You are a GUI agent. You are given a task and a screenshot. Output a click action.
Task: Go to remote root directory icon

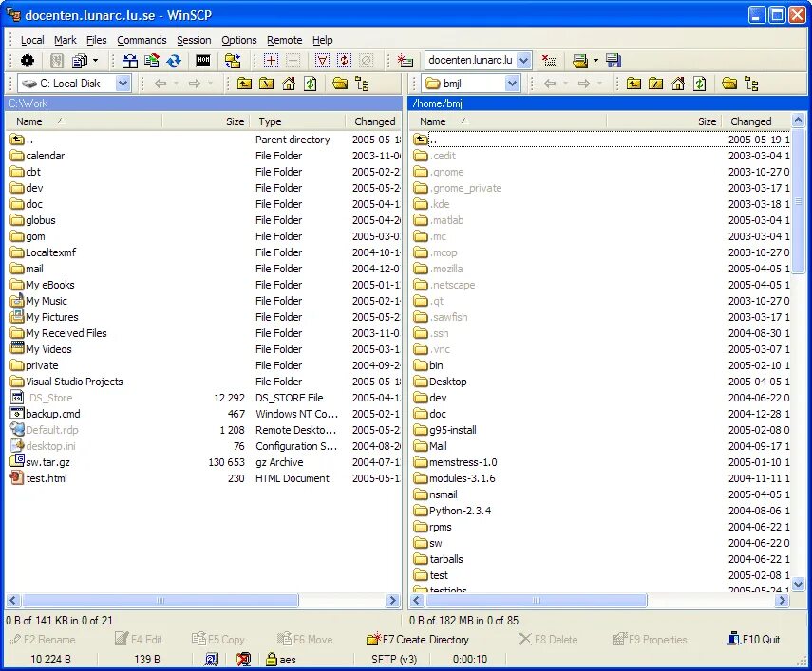pyautogui.click(x=655, y=84)
